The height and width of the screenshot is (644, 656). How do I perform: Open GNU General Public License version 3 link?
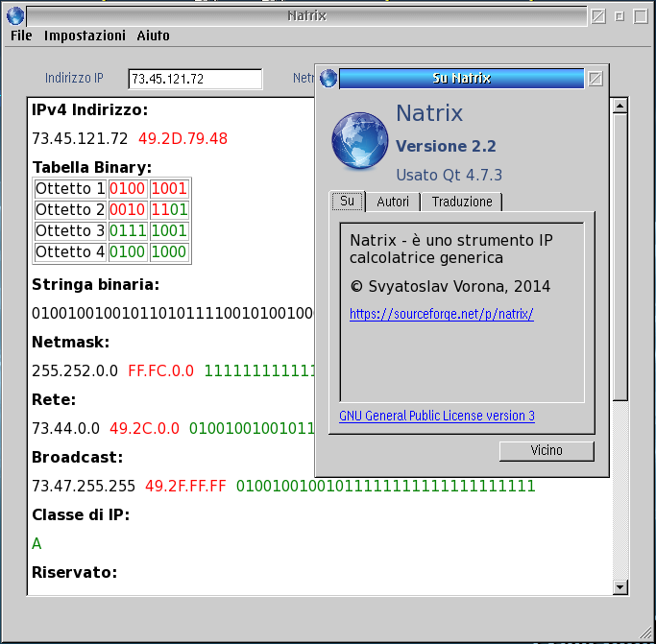(437, 416)
